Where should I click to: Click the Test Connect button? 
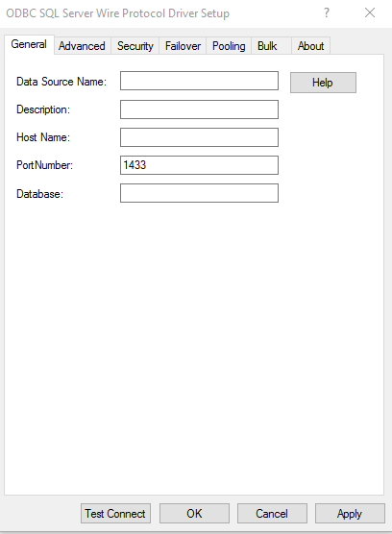[x=115, y=513]
